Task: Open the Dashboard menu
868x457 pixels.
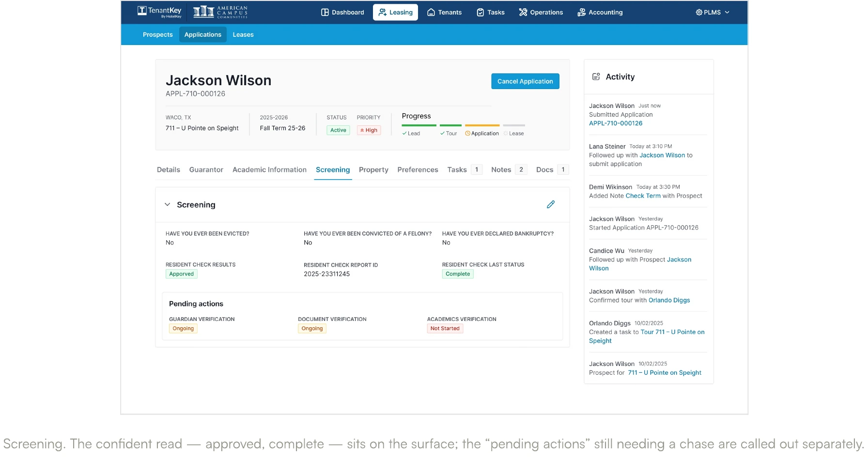Action: click(342, 12)
